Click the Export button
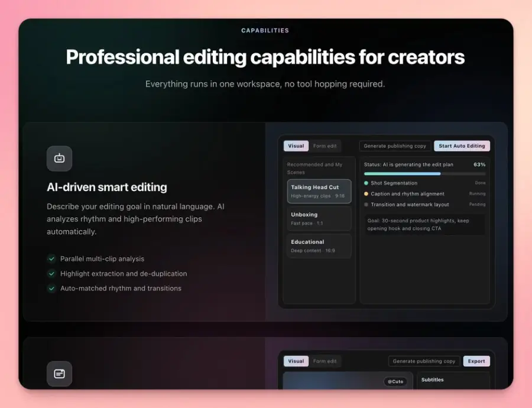 click(476, 361)
